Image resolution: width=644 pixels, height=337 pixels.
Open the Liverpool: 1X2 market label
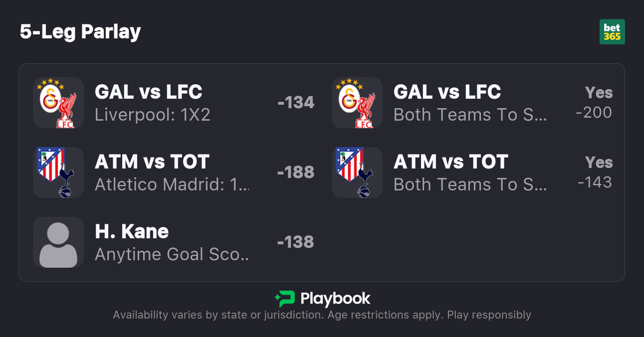coord(152,115)
